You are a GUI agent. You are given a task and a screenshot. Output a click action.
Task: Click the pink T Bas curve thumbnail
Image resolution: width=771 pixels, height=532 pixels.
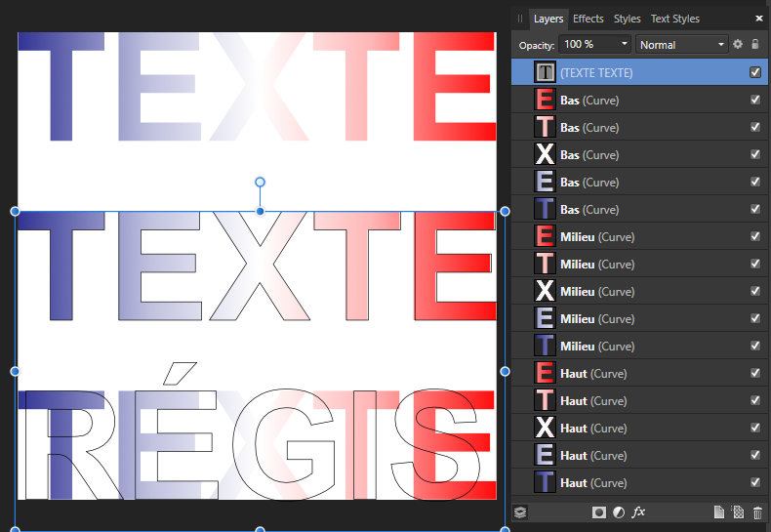point(545,127)
